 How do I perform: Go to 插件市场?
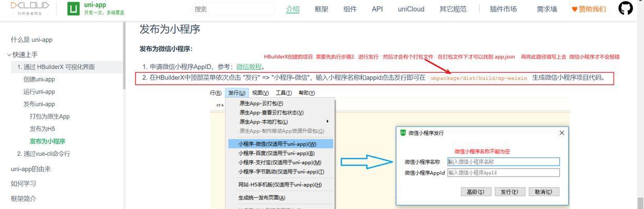[x=503, y=9]
